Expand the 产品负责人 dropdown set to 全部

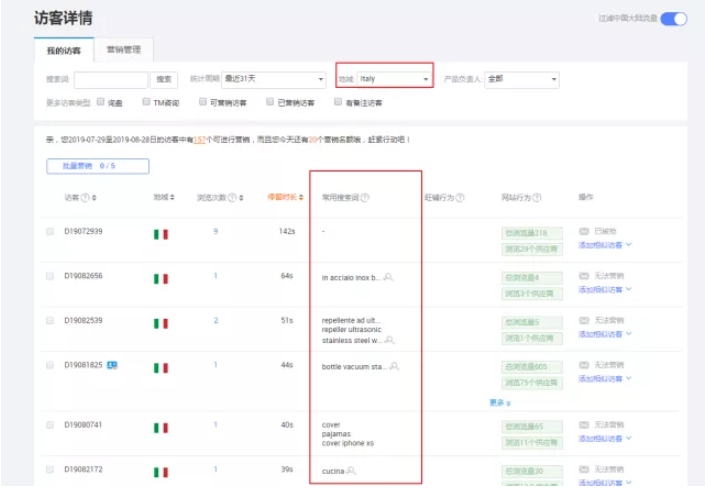point(521,79)
